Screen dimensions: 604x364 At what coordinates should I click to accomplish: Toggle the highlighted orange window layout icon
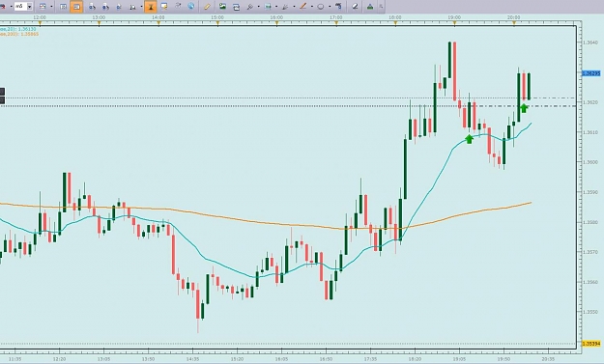(76, 6)
